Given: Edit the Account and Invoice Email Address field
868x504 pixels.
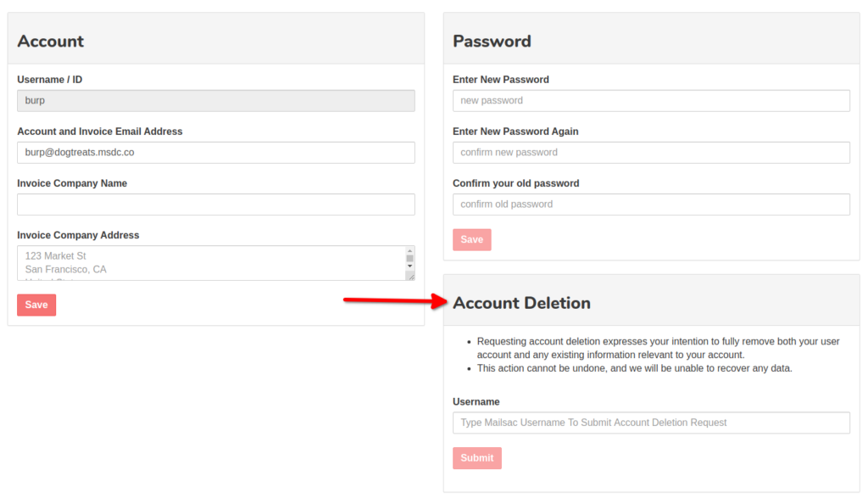Looking at the screenshot, I should [x=216, y=153].
